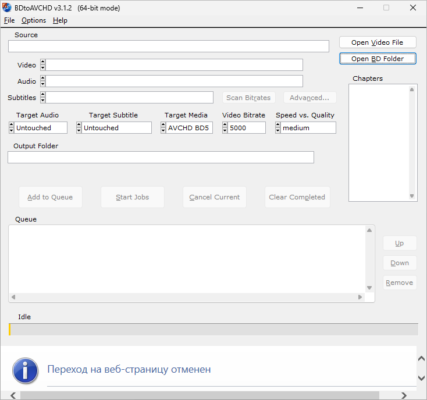Click the Add to Queue button
Screen dimensions: 427x400
(x=50, y=197)
